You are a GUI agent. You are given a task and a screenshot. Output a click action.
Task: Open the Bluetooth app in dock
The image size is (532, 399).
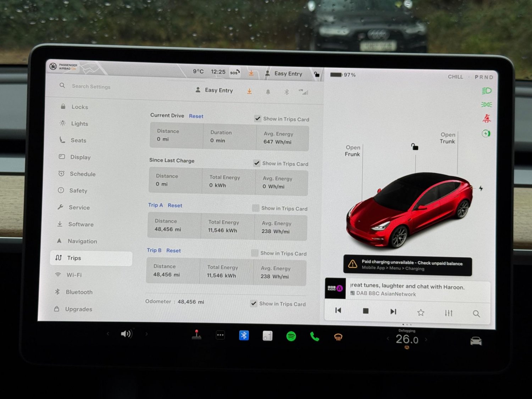tap(244, 335)
